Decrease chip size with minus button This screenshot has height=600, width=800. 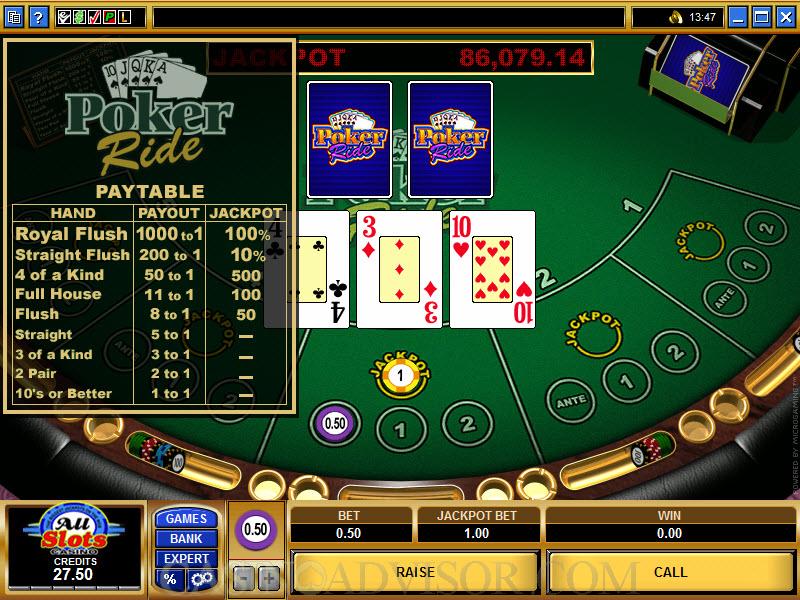pos(244,579)
